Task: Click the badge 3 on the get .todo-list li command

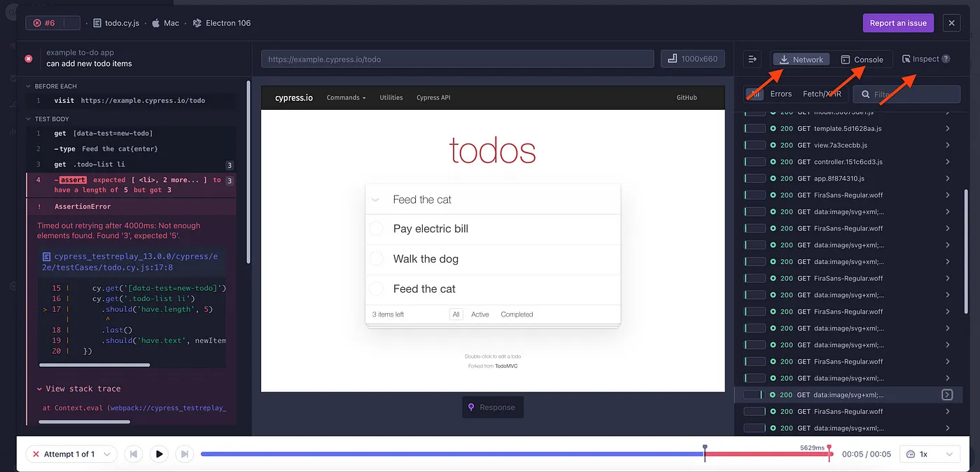Action: click(229, 165)
